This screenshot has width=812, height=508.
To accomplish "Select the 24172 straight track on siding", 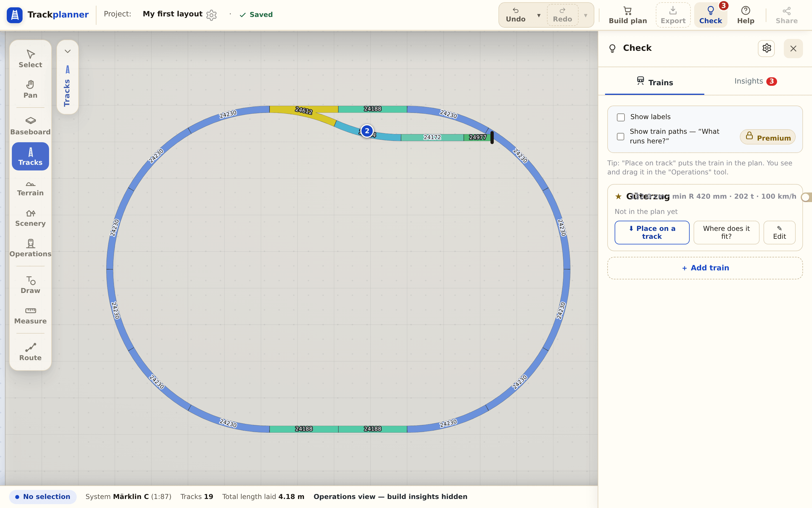I will coord(432,137).
